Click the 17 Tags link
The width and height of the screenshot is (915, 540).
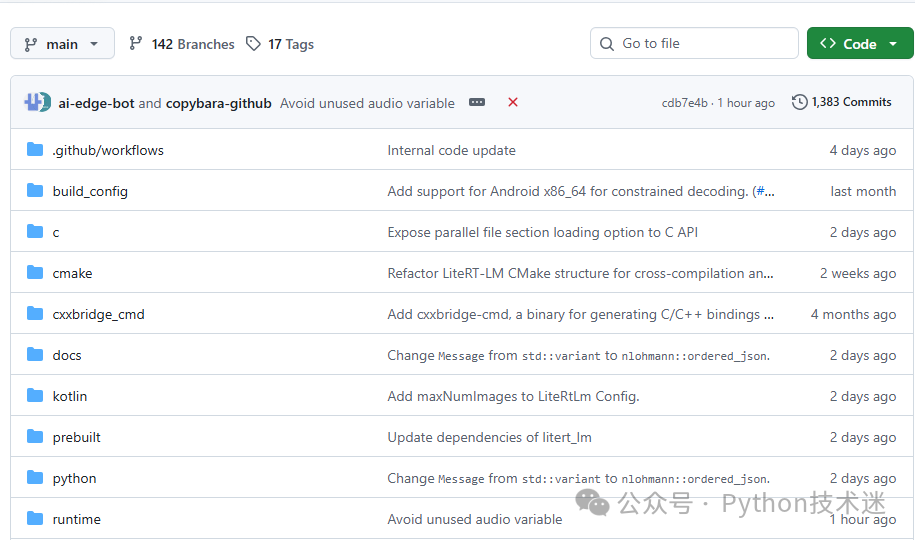tap(291, 44)
